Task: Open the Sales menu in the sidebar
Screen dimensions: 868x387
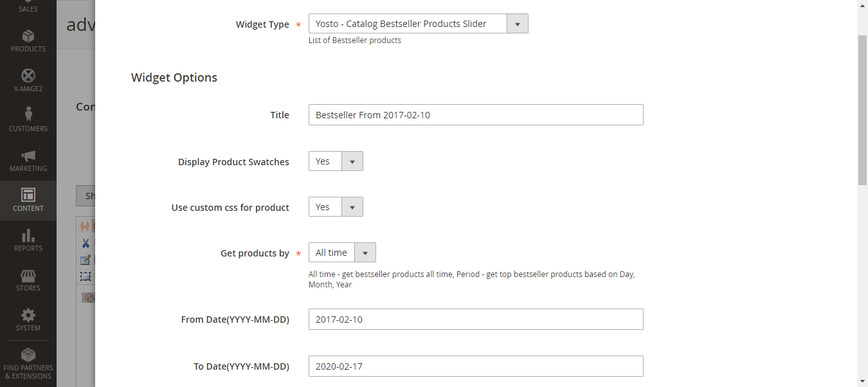Action: tap(28, 8)
